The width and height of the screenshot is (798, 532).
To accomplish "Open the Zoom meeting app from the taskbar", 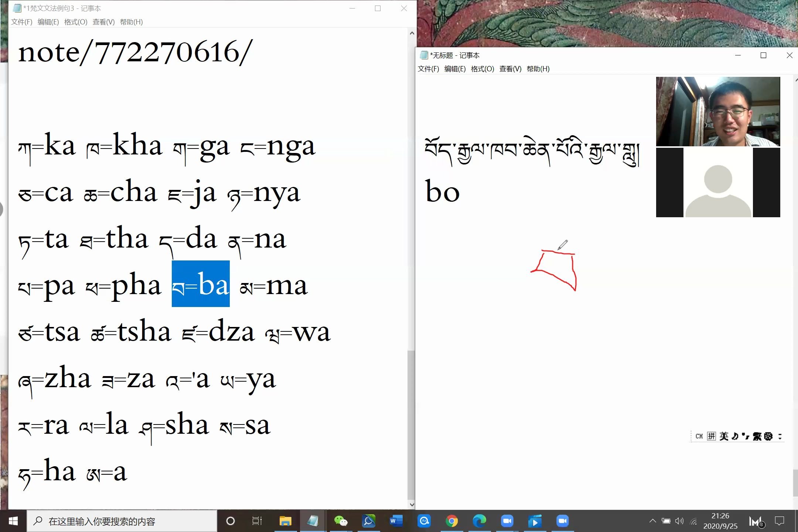I will (x=507, y=521).
